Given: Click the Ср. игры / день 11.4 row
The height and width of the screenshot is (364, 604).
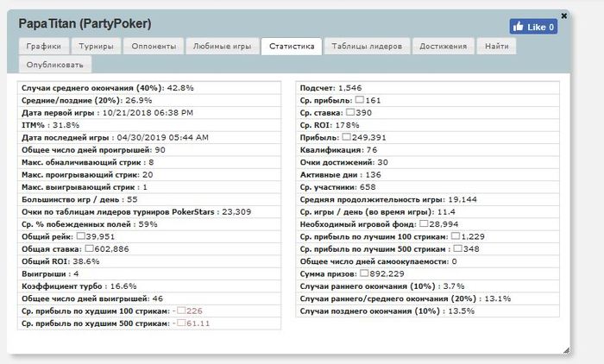Looking at the screenshot, I should (x=428, y=212).
